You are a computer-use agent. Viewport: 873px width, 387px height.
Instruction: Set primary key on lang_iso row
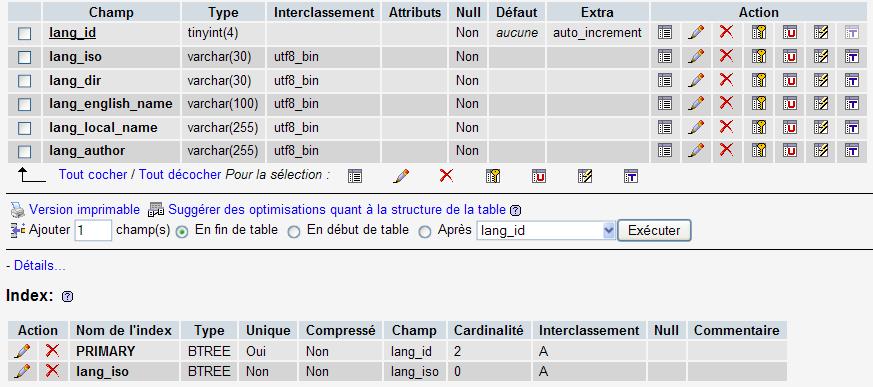[759, 56]
